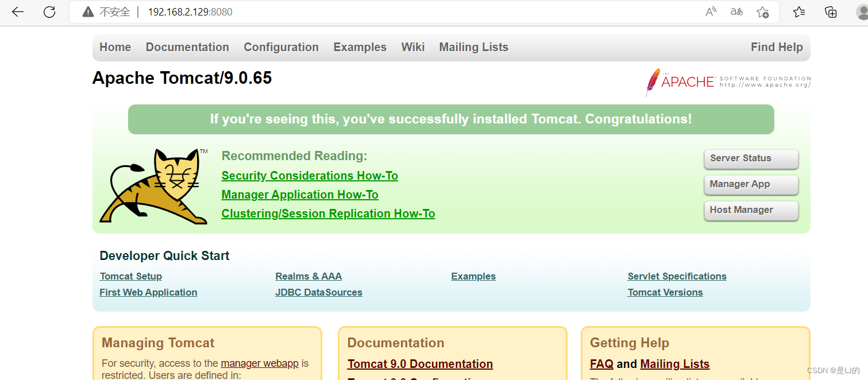Open the First Web Application link
The height and width of the screenshot is (380, 868).
point(148,292)
